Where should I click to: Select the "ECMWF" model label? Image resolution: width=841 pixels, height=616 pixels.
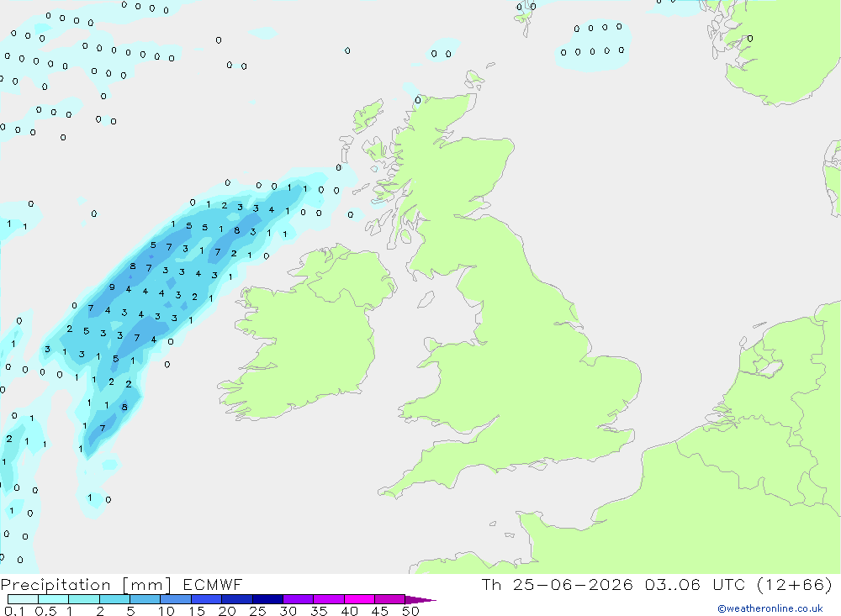coord(213,584)
